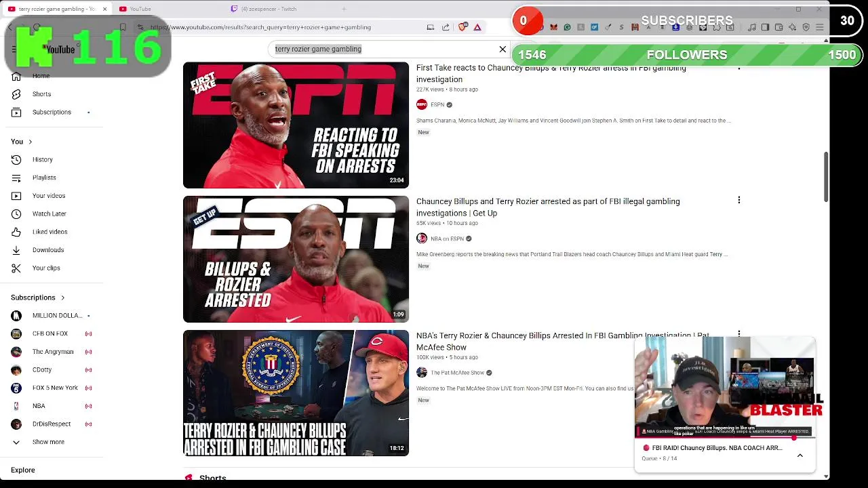The image size is (868, 488).
Task: Click the YouTube search input field
Action: tap(383, 49)
